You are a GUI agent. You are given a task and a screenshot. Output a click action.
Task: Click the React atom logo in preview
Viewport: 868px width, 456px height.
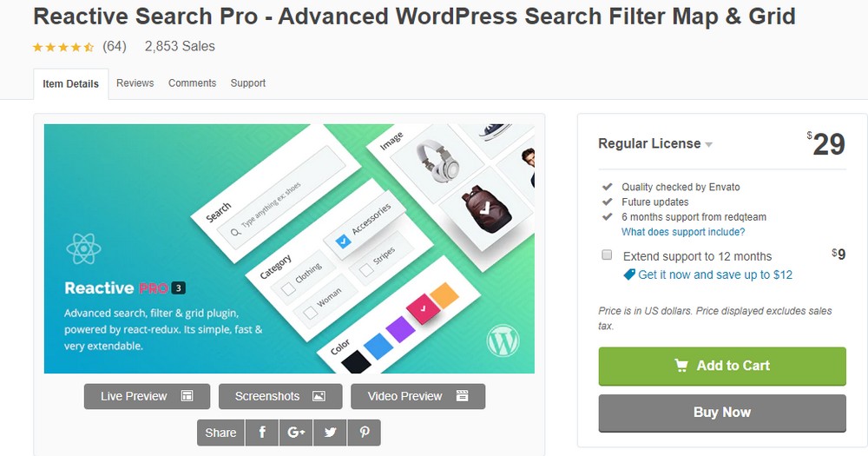tap(83, 248)
